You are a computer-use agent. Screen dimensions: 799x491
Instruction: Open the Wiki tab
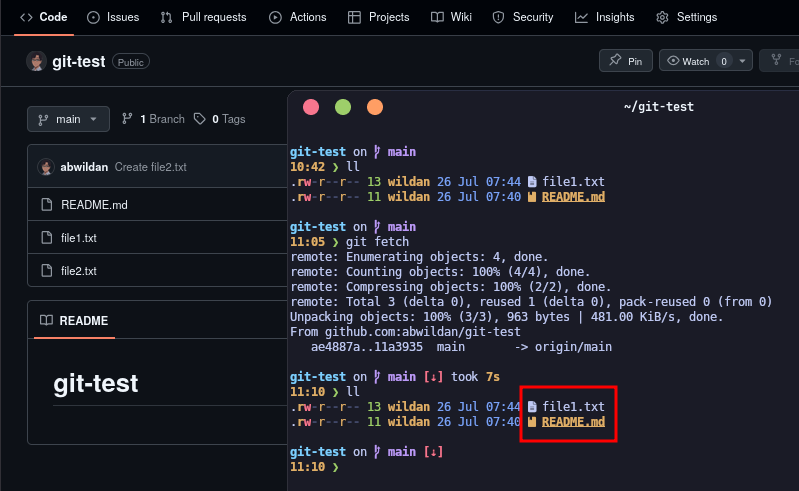tap(451, 17)
